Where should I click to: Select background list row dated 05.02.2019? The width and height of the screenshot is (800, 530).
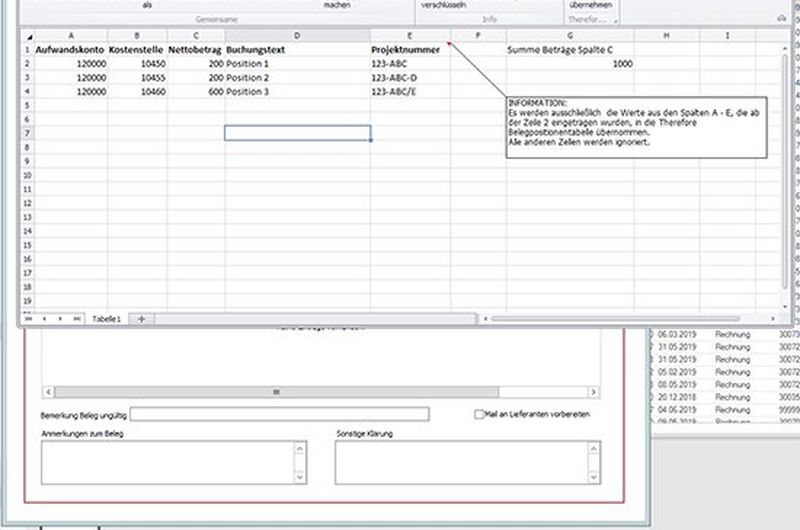tap(724, 372)
